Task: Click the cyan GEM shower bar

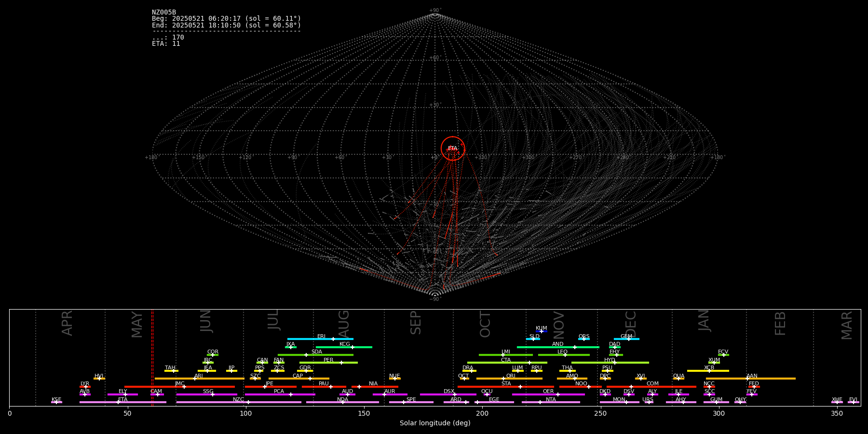Action: click(626, 339)
